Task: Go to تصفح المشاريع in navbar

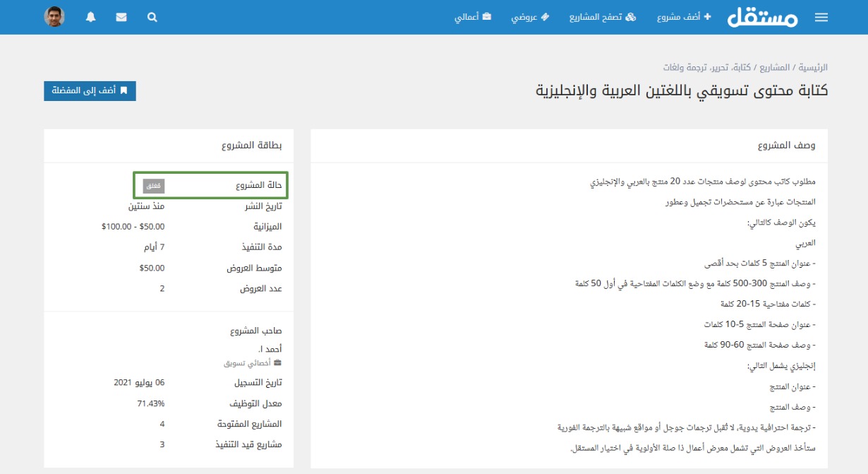Action: (603, 17)
